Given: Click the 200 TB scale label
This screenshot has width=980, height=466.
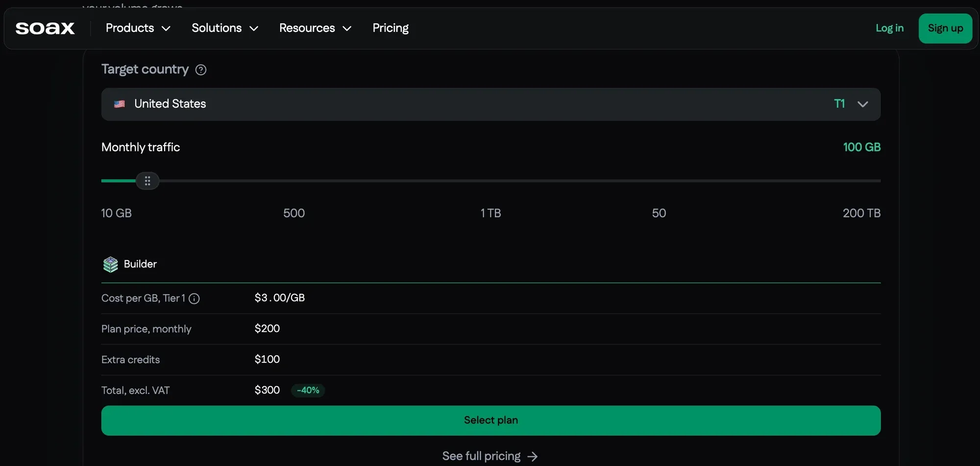Looking at the screenshot, I should (x=861, y=213).
